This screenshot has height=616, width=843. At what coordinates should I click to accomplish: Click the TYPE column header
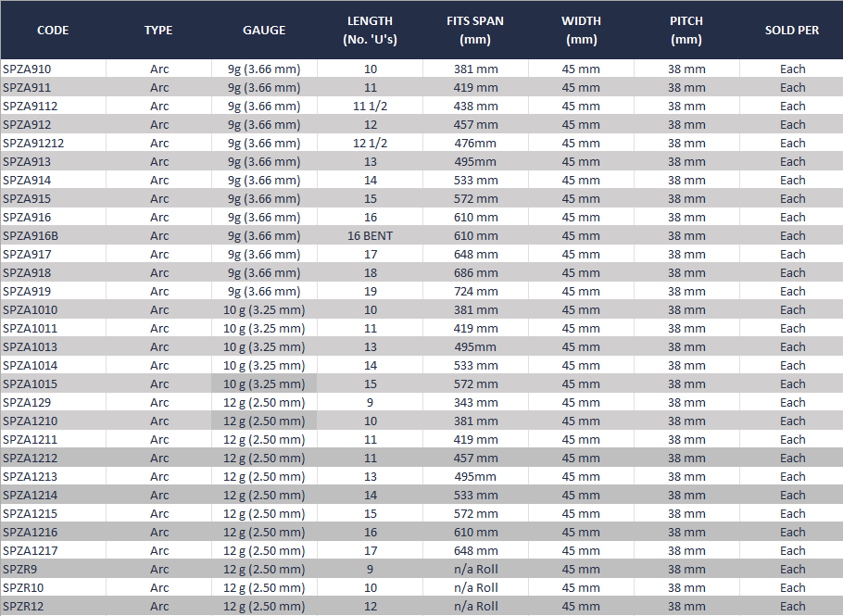[158, 30]
